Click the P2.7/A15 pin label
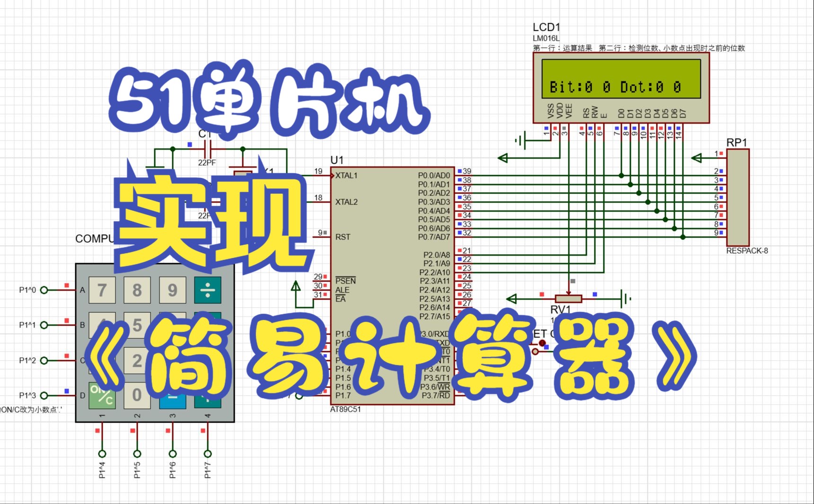The image size is (814, 504). tap(435, 317)
